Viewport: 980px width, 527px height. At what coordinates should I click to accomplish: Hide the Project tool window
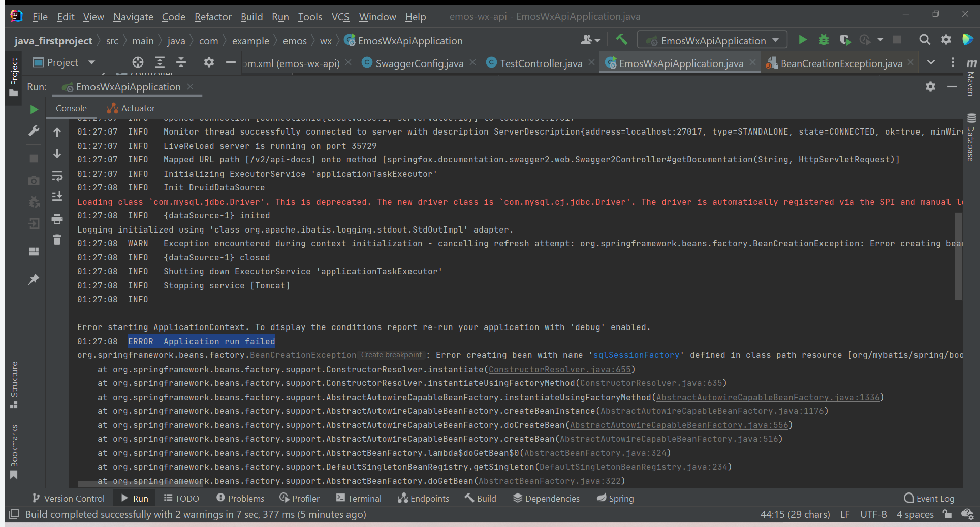click(231, 62)
